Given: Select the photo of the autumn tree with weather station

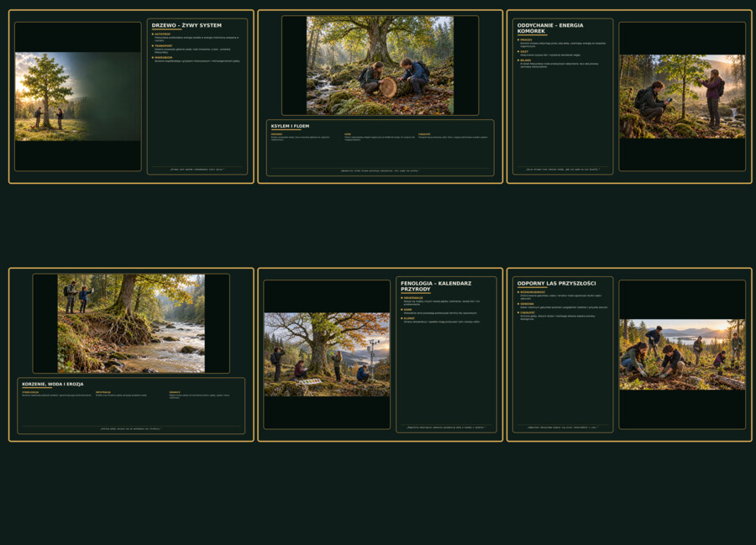Looking at the screenshot, I should coord(327,354).
